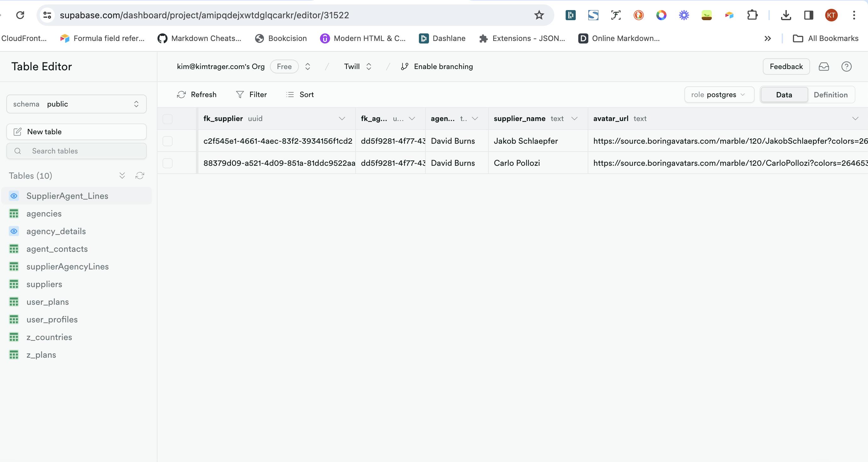Viewport: 868px width, 462px height.
Task: Open the Filter funnel option
Action: (240, 95)
